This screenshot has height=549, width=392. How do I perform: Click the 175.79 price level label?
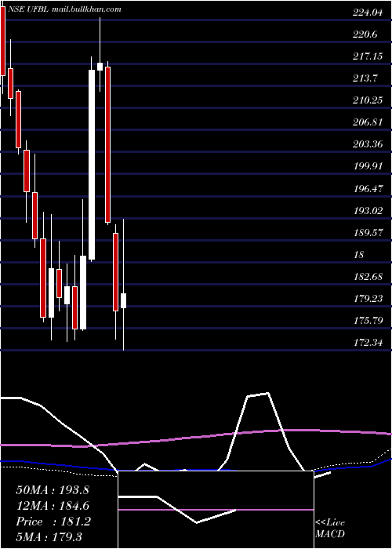click(368, 321)
